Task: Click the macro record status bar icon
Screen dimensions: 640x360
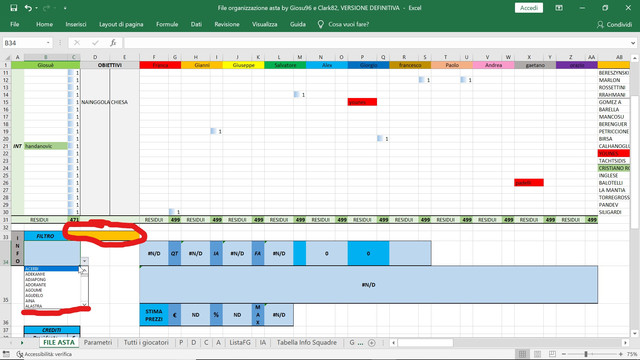Action: pyautogui.click(x=6, y=354)
